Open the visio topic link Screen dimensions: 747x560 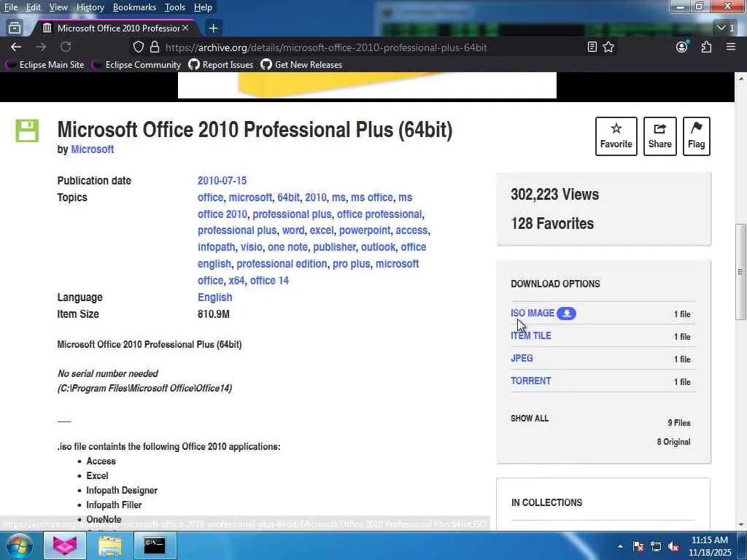pos(251,247)
